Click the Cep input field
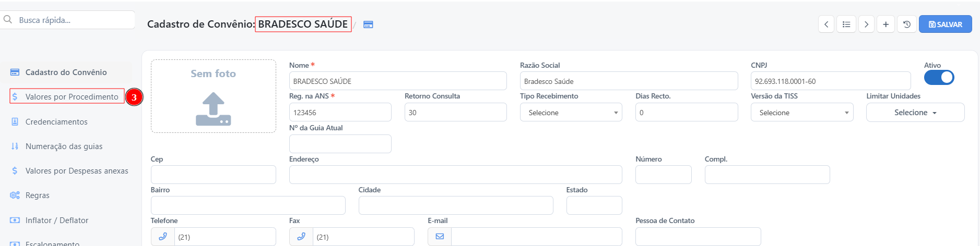 click(x=214, y=175)
